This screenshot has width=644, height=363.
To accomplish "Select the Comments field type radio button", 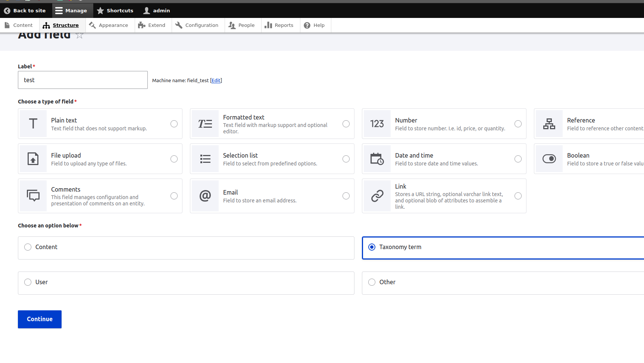I will (174, 196).
